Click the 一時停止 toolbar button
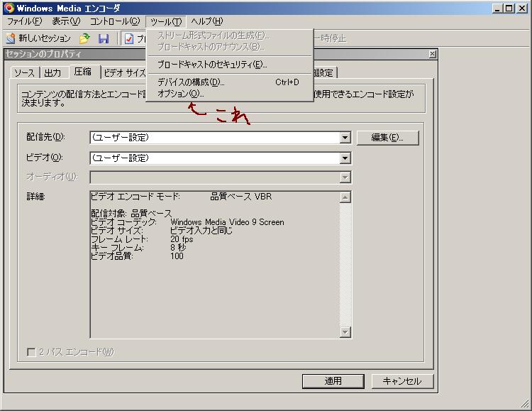 coord(330,38)
